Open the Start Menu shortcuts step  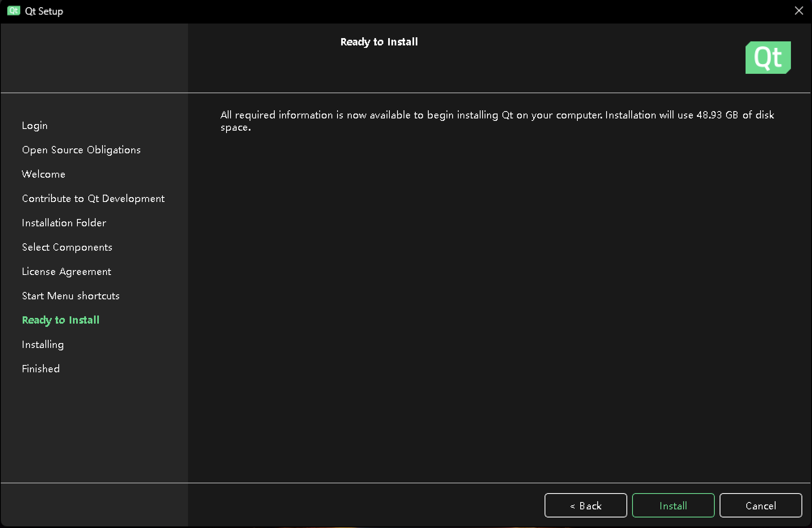(71, 296)
